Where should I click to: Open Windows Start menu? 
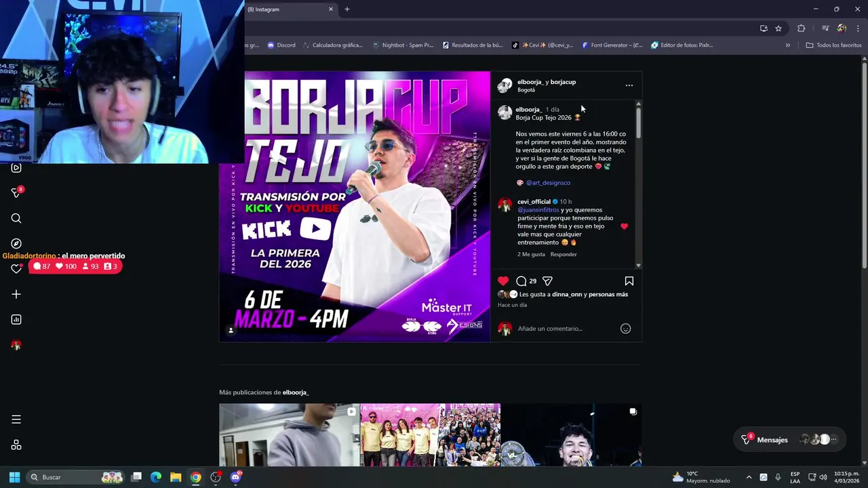(14, 477)
